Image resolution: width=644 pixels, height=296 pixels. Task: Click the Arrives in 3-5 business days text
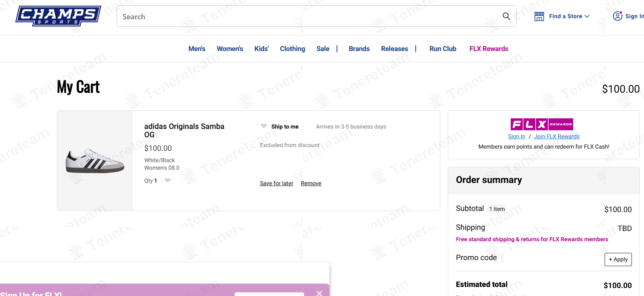(351, 127)
